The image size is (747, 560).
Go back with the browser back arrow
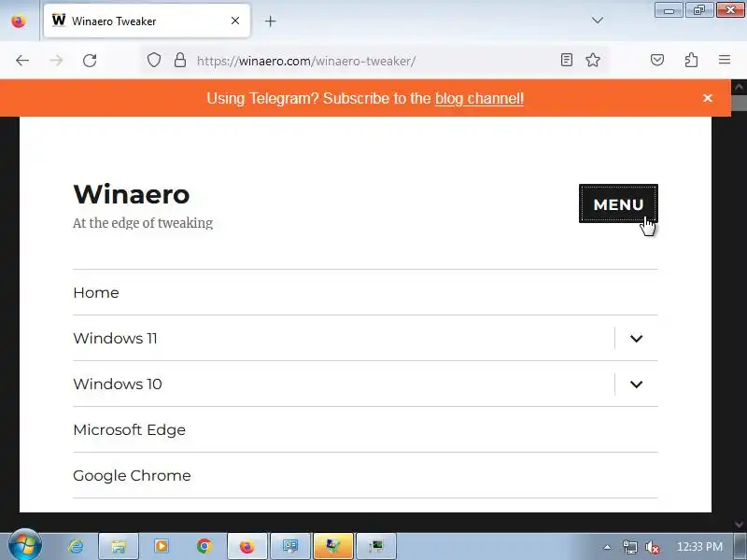point(22,61)
